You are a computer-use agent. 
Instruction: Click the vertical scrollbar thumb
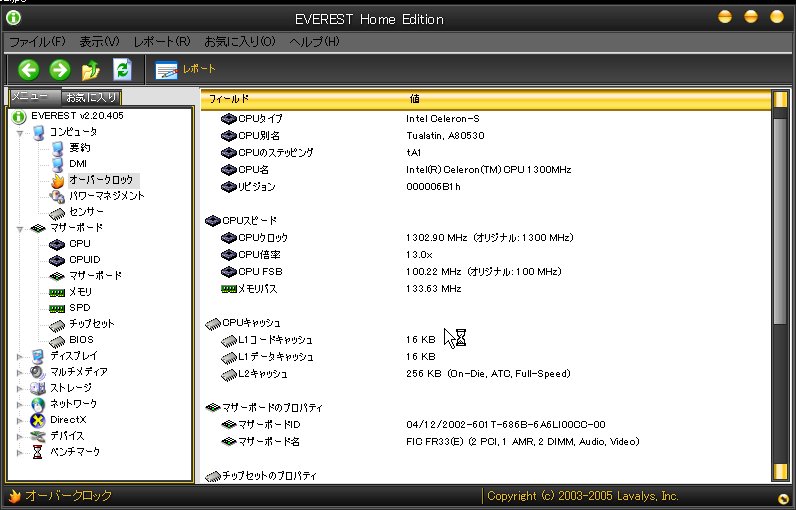coord(780,220)
